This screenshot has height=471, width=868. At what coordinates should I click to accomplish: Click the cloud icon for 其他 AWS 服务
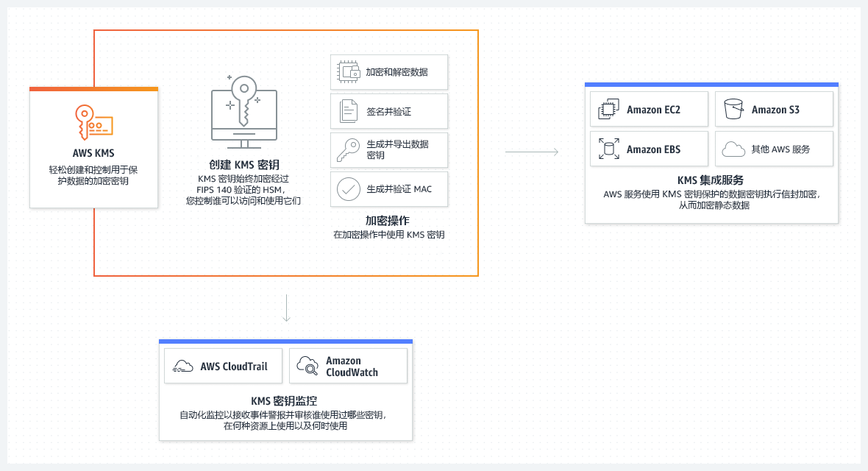coord(733,149)
